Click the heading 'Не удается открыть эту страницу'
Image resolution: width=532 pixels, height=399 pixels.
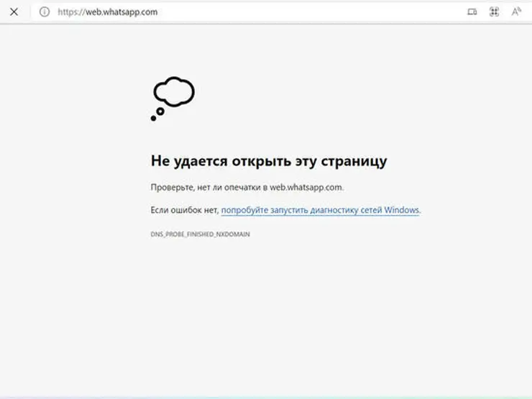click(268, 160)
